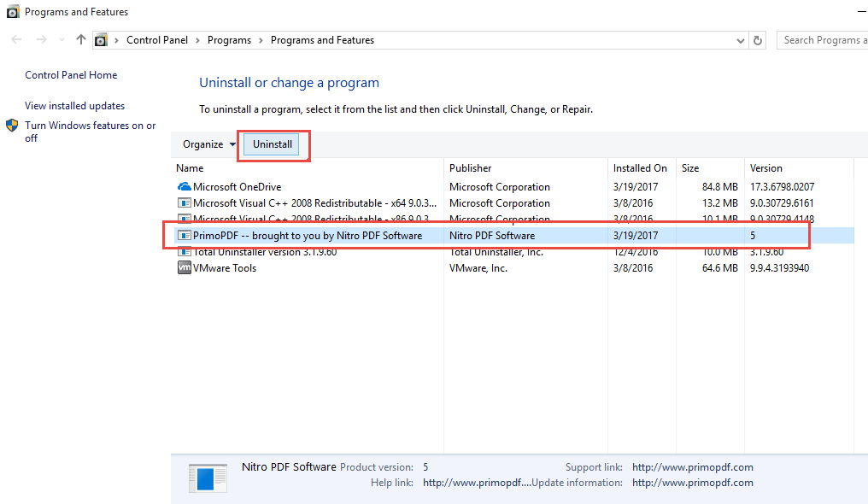Click the Forward navigation arrow

pos(42,40)
